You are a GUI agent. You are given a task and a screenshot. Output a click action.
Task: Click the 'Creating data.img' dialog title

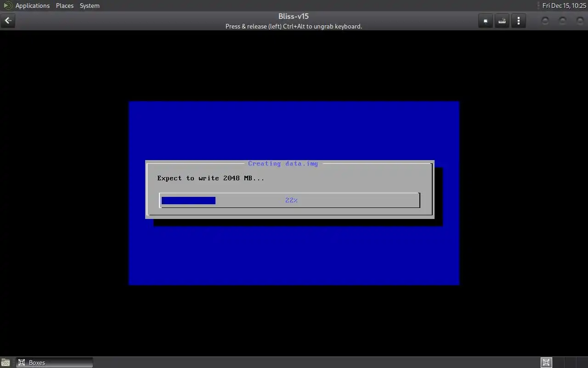point(283,163)
